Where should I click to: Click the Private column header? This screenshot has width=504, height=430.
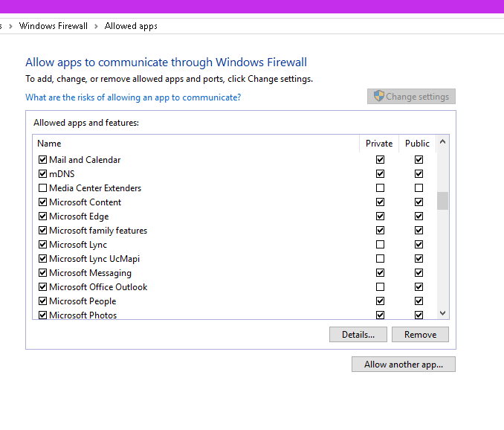(379, 144)
